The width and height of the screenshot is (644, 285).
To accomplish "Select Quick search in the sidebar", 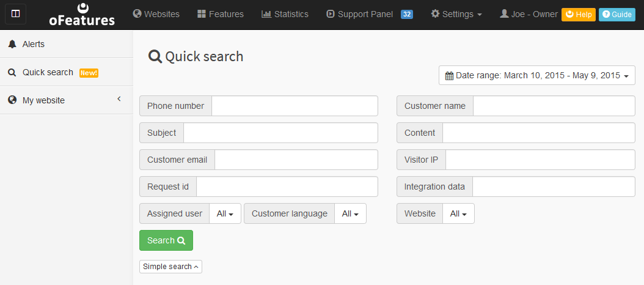I will [x=67, y=72].
